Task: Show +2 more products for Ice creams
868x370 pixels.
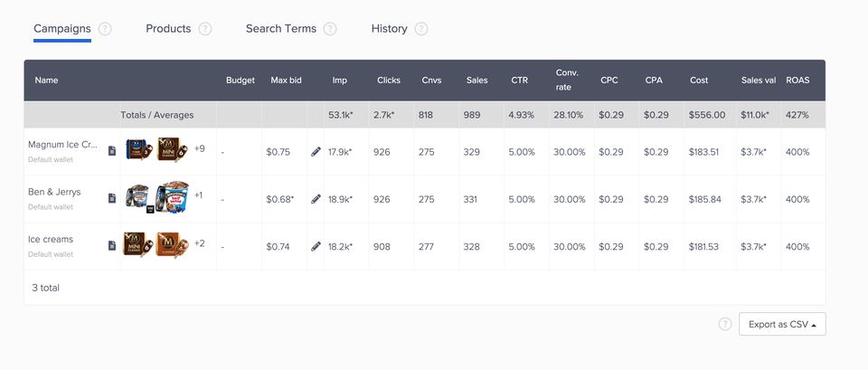Action: click(x=199, y=243)
